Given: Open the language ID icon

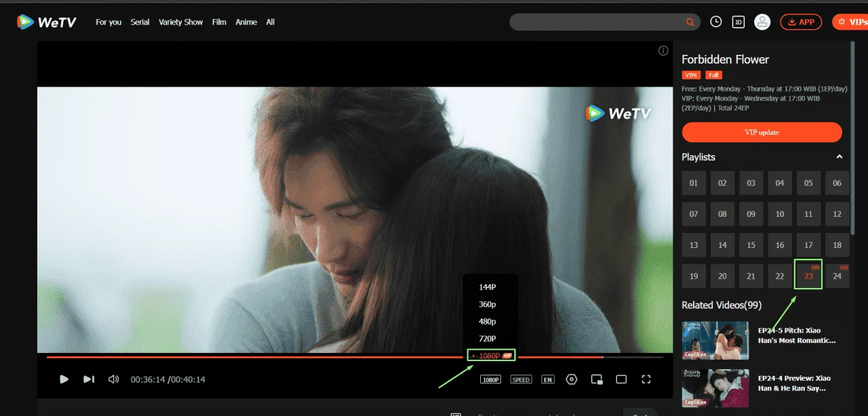Looking at the screenshot, I should pos(739,22).
